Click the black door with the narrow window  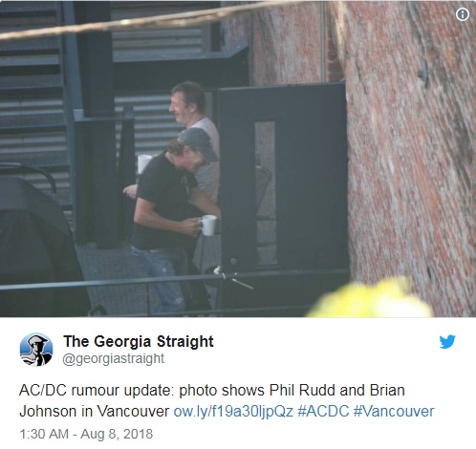(x=282, y=179)
